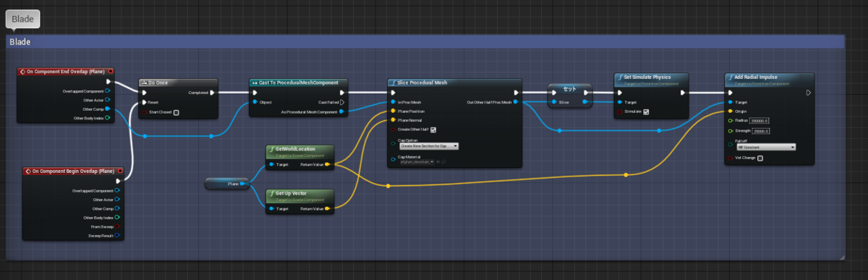The image size is (868, 280).
Task: Click the Radius float pin on Add Radial Impulse
Action: pos(731,121)
